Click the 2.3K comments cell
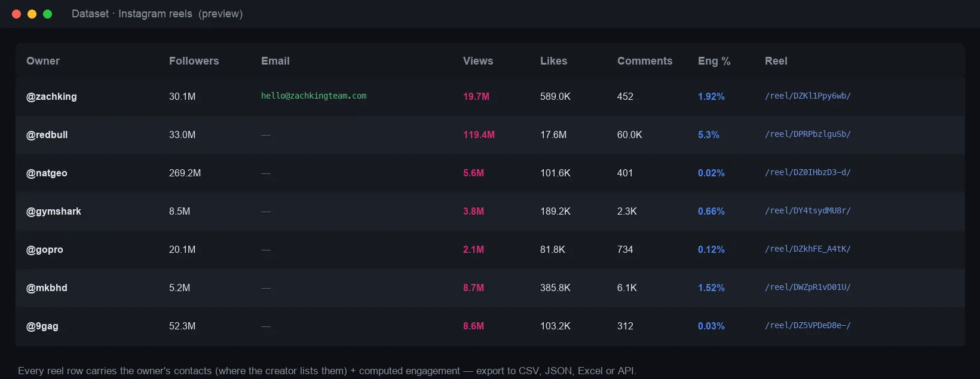 click(627, 211)
